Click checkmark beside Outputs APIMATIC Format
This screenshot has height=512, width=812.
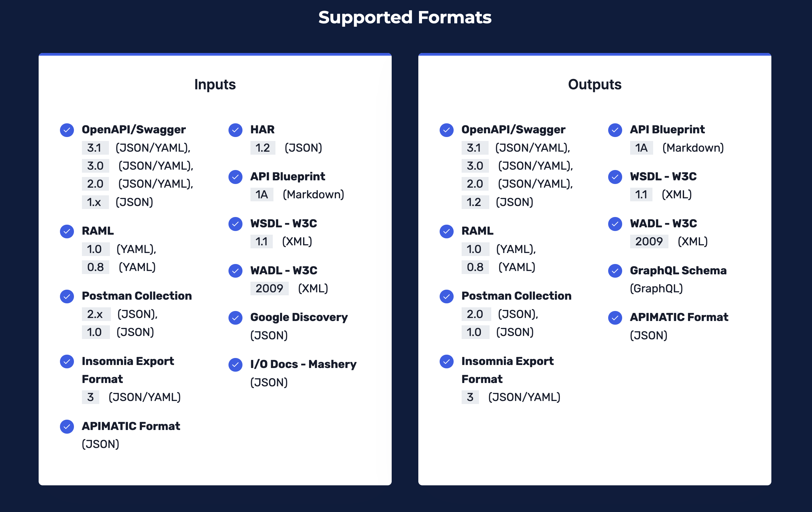tap(615, 318)
